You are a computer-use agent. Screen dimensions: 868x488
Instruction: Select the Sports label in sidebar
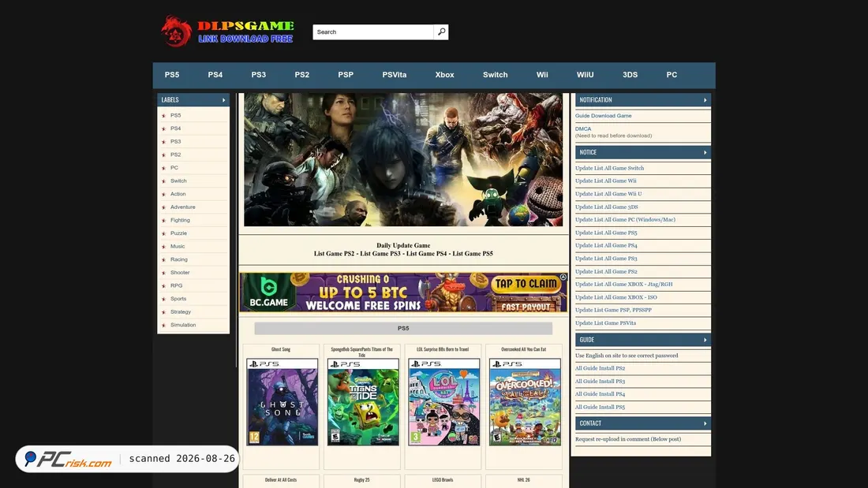[x=178, y=299]
